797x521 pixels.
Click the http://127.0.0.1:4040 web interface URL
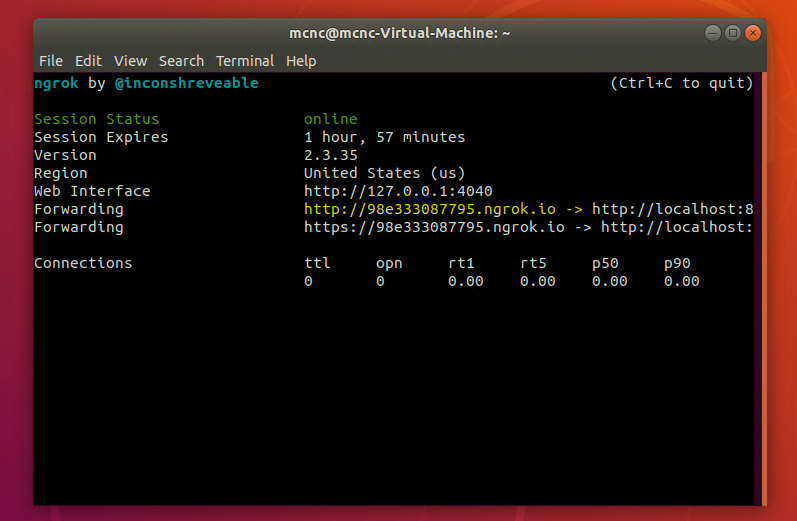click(398, 191)
